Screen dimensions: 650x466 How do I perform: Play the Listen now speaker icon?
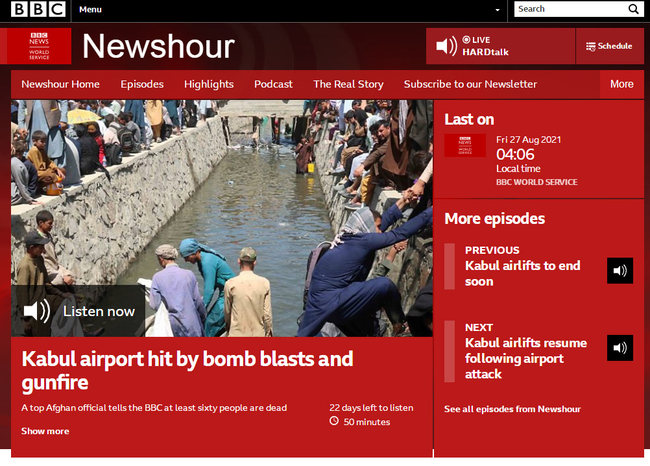(x=36, y=311)
